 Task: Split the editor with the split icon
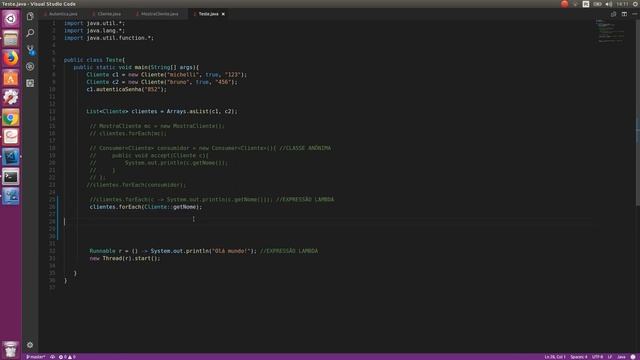pos(624,14)
